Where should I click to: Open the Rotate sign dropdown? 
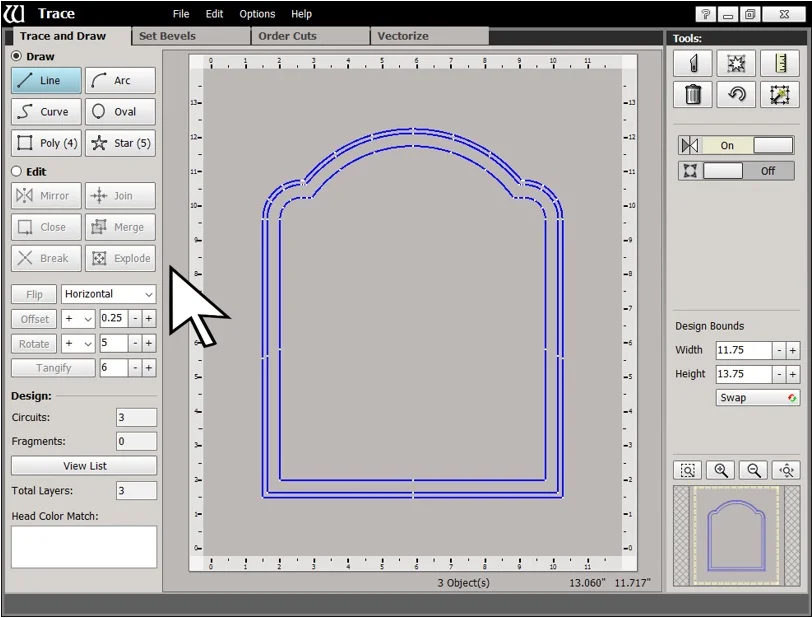point(78,343)
